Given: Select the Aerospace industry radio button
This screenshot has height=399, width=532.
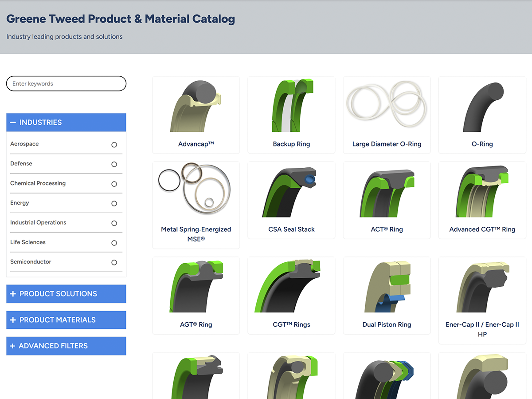Looking at the screenshot, I should pos(114,145).
